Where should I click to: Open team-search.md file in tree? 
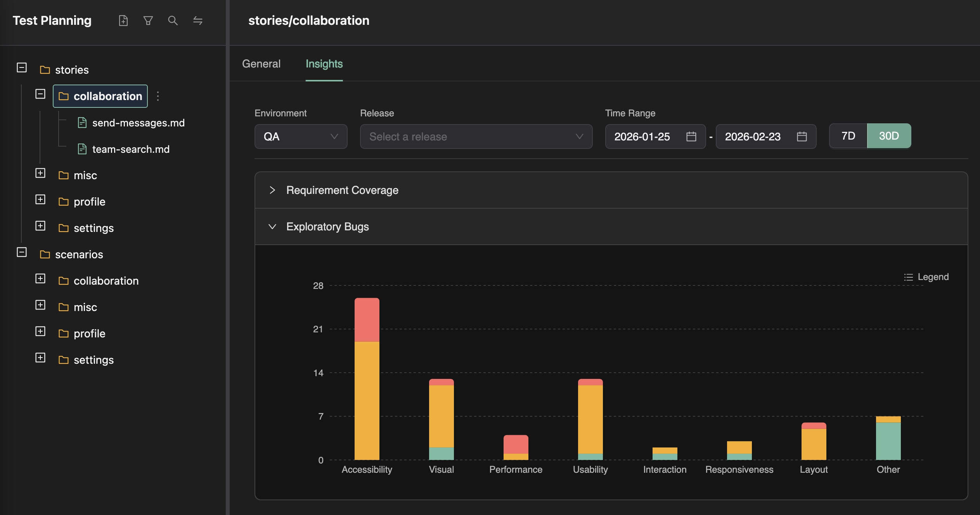[130, 149]
